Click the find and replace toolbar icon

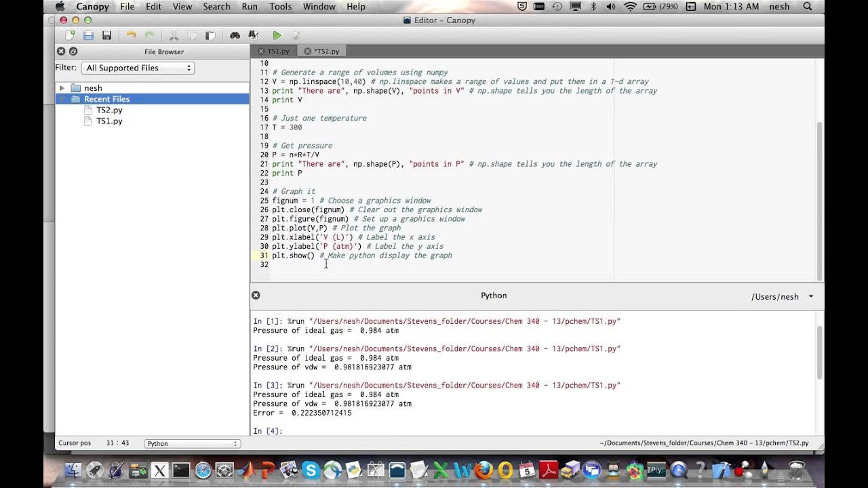(x=253, y=35)
